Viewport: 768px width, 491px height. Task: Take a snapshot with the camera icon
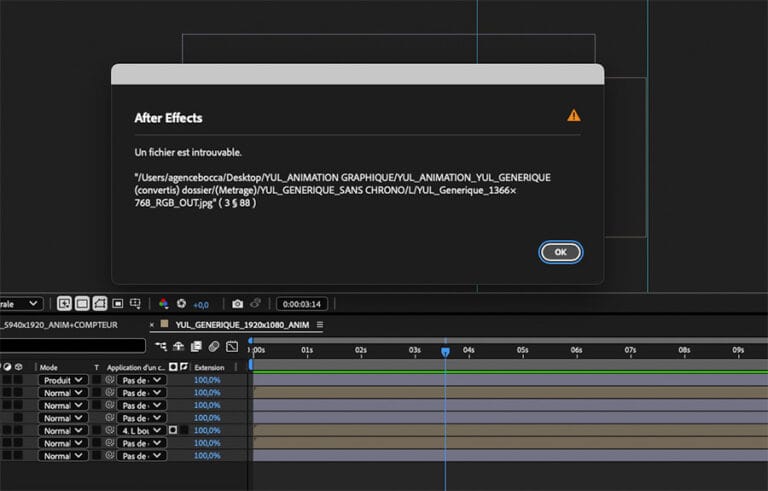(238, 304)
